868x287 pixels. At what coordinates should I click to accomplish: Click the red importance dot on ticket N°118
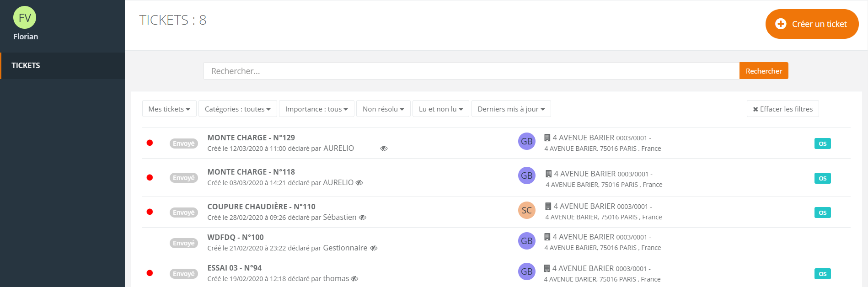(x=150, y=177)
